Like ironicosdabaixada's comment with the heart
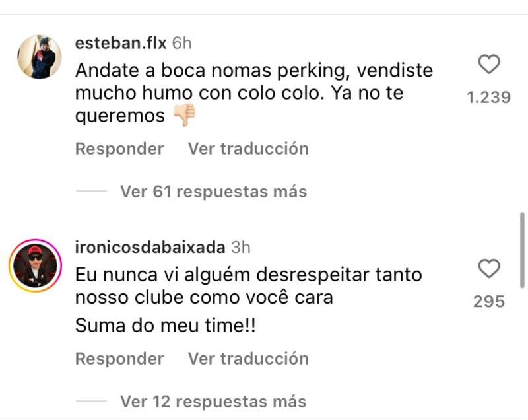Viewport: 528px width, 420px height. pos(488,269)
